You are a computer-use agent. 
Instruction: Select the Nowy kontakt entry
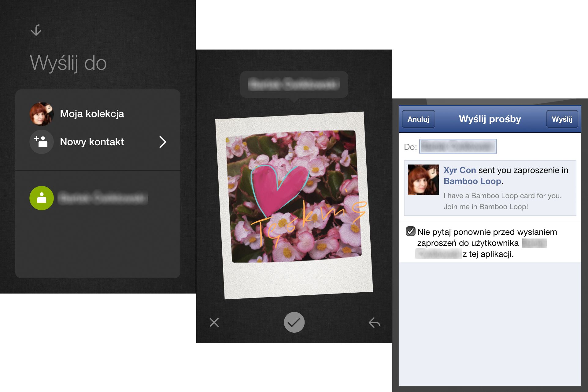pos(92,142)
